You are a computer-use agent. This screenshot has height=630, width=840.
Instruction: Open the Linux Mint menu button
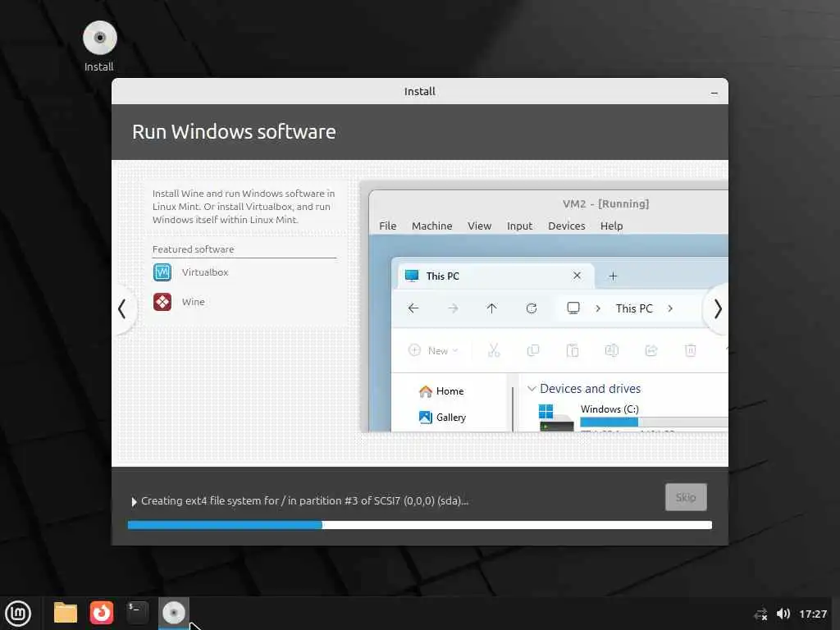point(18,614)
